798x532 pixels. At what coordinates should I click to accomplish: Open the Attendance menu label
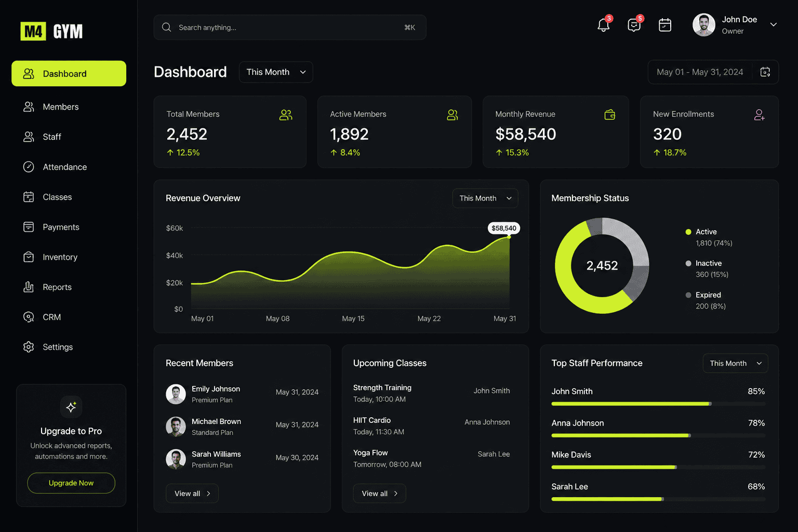click(x=65, y=167)
